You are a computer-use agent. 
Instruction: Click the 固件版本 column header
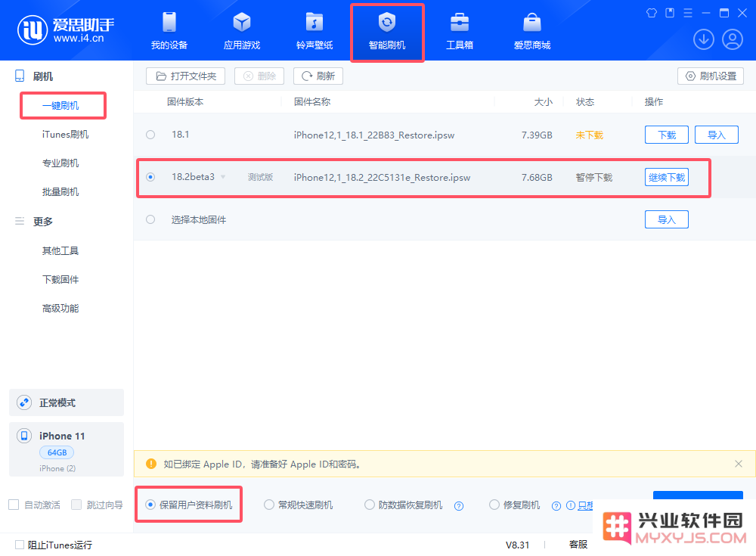click(185, 102)
